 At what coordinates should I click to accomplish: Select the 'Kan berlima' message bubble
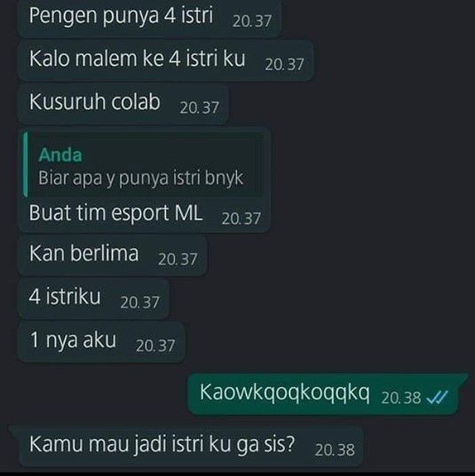click(x=112, y=255)
